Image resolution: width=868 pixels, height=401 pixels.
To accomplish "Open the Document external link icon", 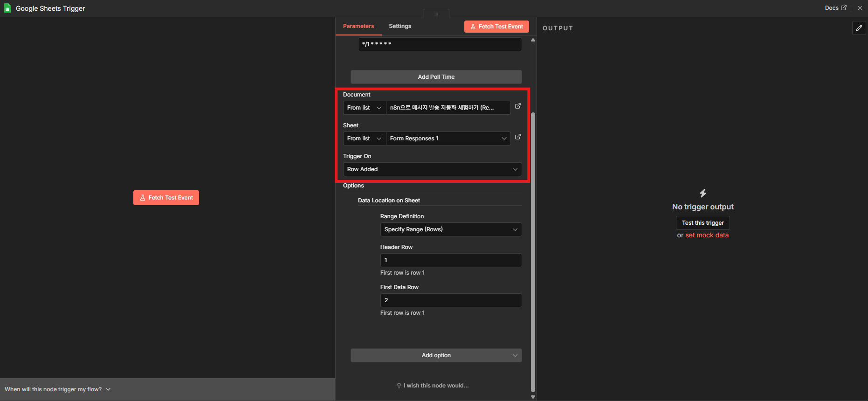I will (517, 106).
